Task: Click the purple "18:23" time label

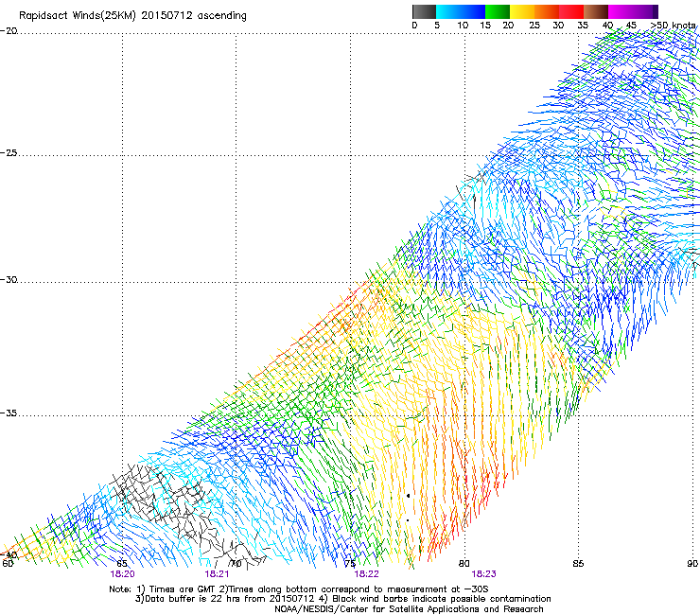Action: [x=484, y=574]
